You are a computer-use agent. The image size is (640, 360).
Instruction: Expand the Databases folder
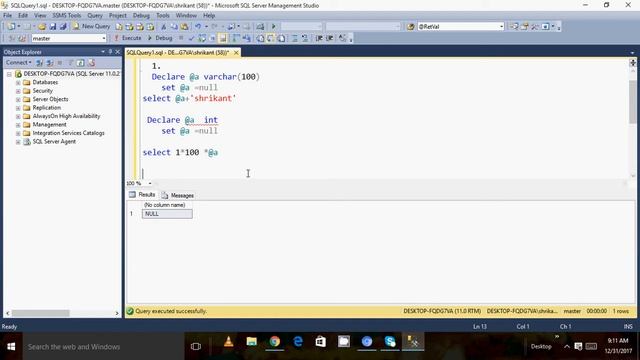18,82
